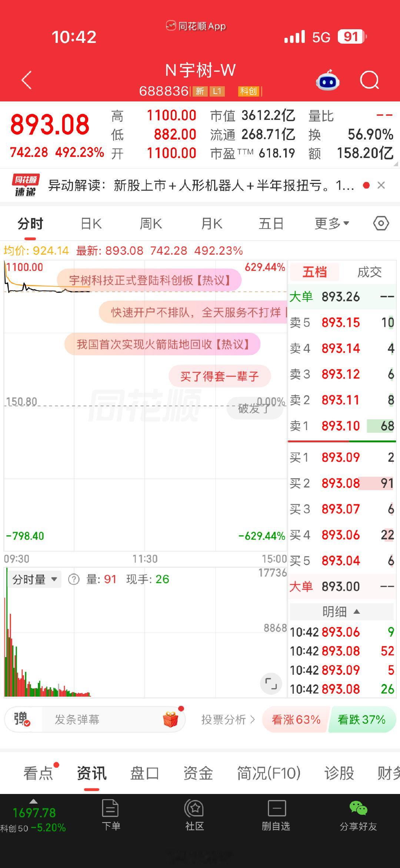
Task: Switch to 月K chart tab
Action: click(211, 224)
